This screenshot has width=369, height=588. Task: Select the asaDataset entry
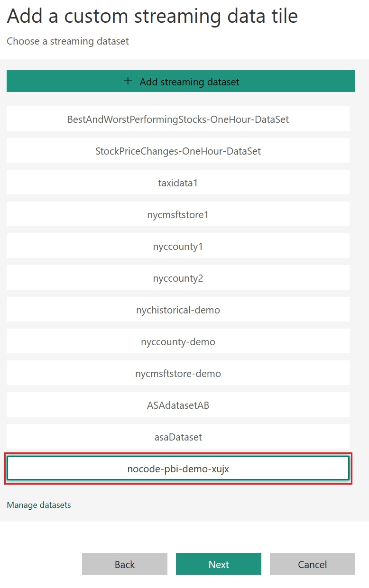pyautogui.click(x=178, y=436)
